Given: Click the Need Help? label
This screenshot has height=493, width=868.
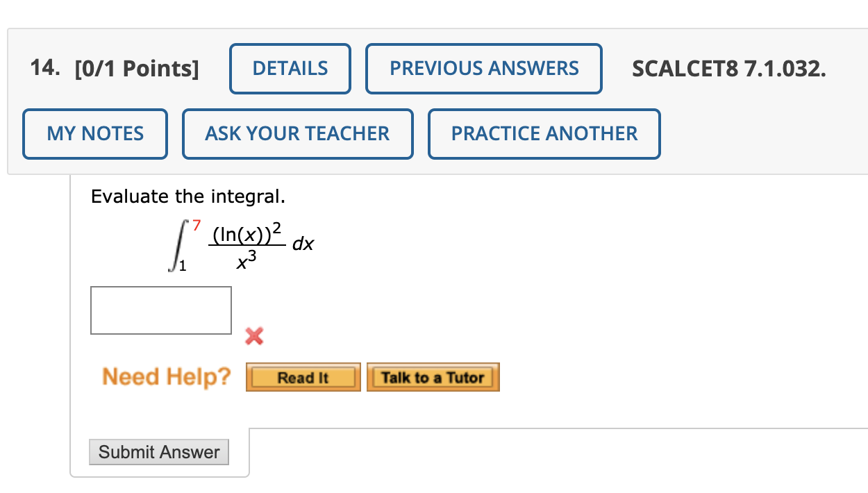Looking at the screenshot, I should (x=166, y=376).
